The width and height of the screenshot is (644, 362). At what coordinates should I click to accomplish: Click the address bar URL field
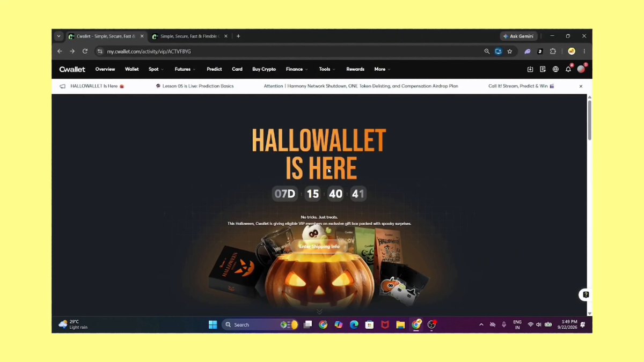tap(290, 51)
